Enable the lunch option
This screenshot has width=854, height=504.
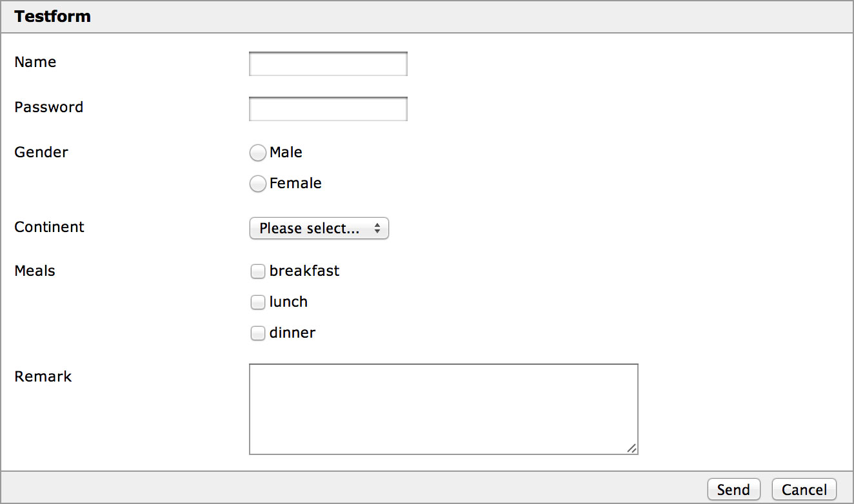tap(257, 302)
